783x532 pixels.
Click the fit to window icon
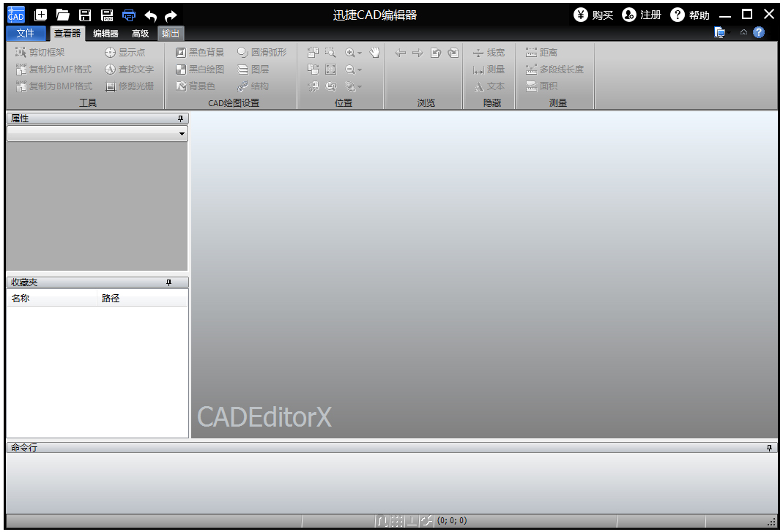click(330, 70)
